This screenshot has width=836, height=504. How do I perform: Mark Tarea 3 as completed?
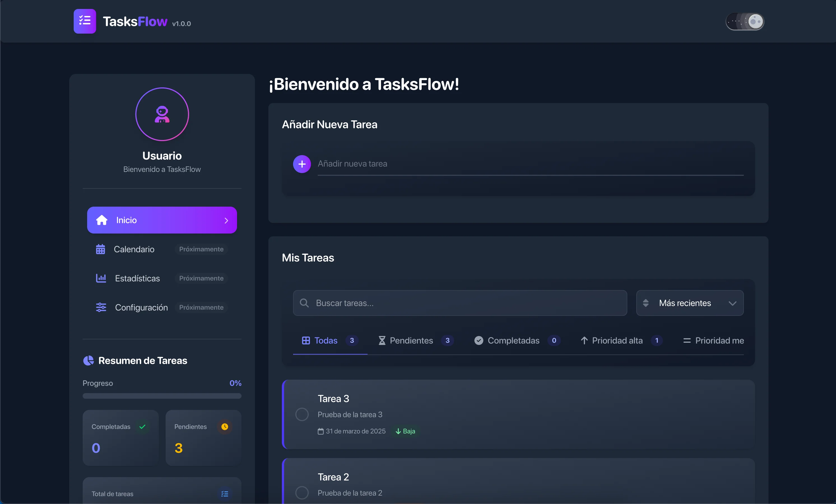click(x=302, y=414)
